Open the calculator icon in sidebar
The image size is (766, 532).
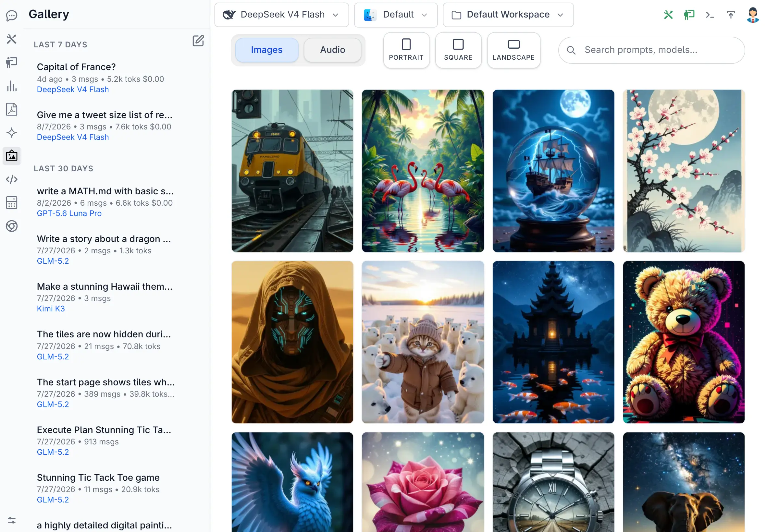pos(12,203)
